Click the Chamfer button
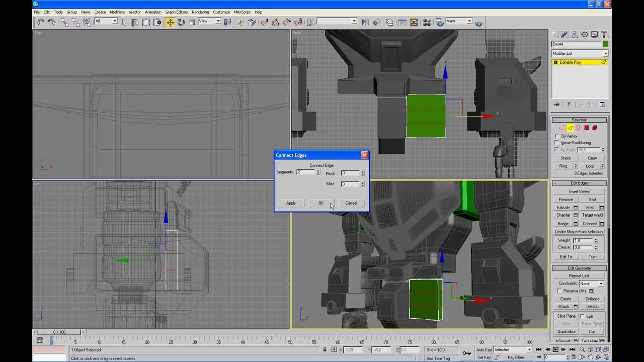 pos(563,215)
